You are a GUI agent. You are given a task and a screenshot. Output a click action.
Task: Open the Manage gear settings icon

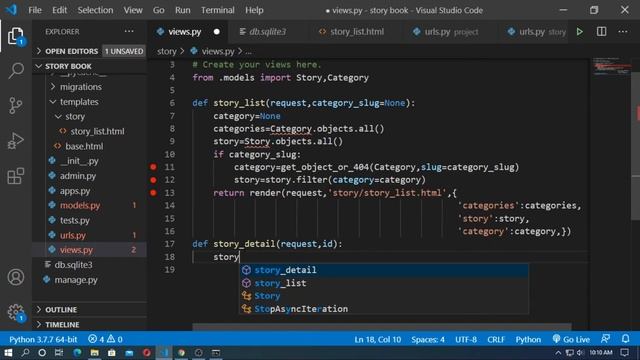coord(16,312)
